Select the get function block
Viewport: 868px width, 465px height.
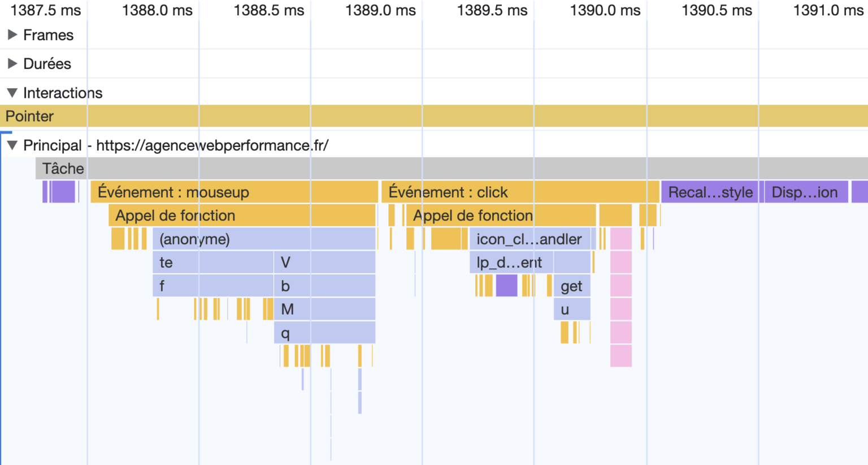572,286
